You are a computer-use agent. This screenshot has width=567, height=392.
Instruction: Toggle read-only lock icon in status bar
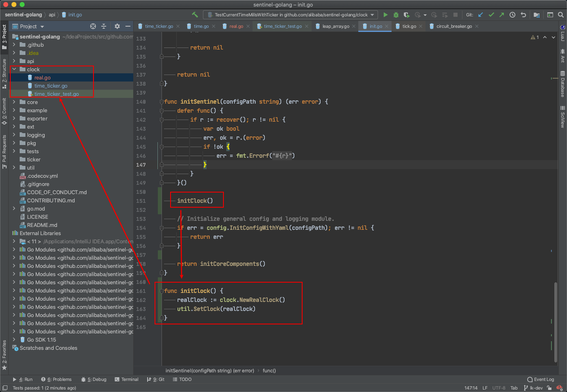click(549, 387)
